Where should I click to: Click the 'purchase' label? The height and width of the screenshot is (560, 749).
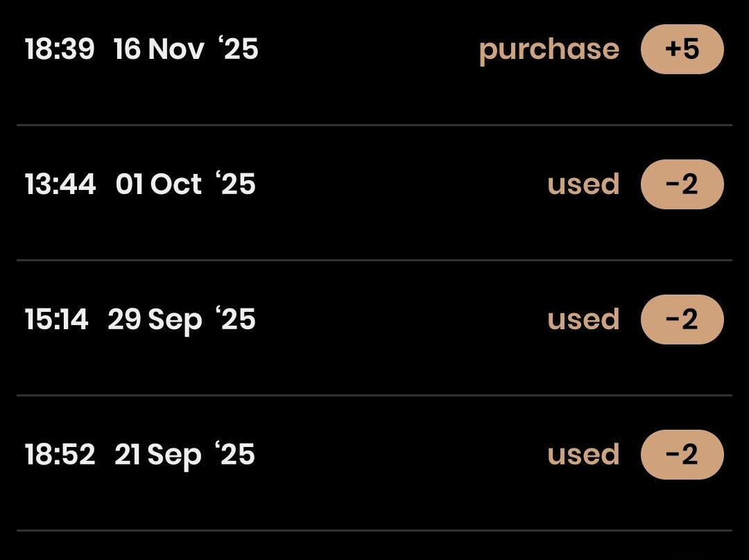pyautogui.click(x=549, y=50)
